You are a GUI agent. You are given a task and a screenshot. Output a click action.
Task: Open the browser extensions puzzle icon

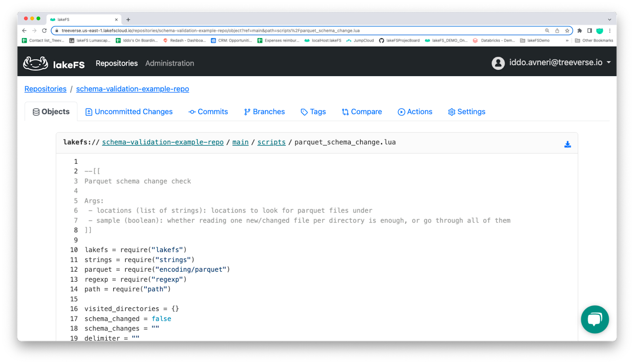[x=580, y=30]
